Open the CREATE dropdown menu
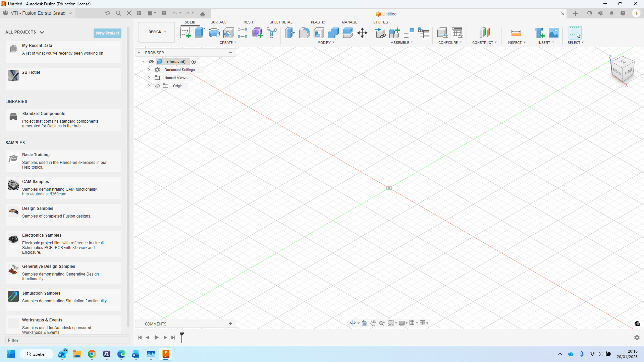 [228, 43]
